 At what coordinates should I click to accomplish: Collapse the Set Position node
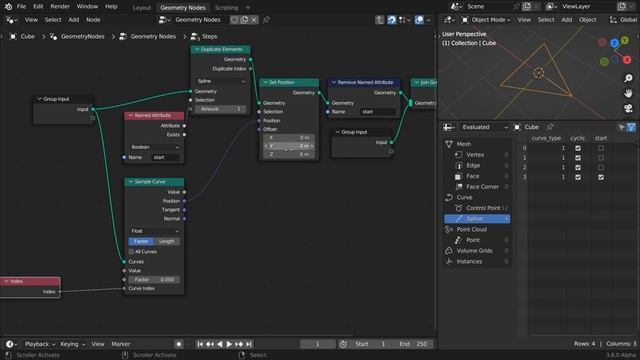[266, 82]
